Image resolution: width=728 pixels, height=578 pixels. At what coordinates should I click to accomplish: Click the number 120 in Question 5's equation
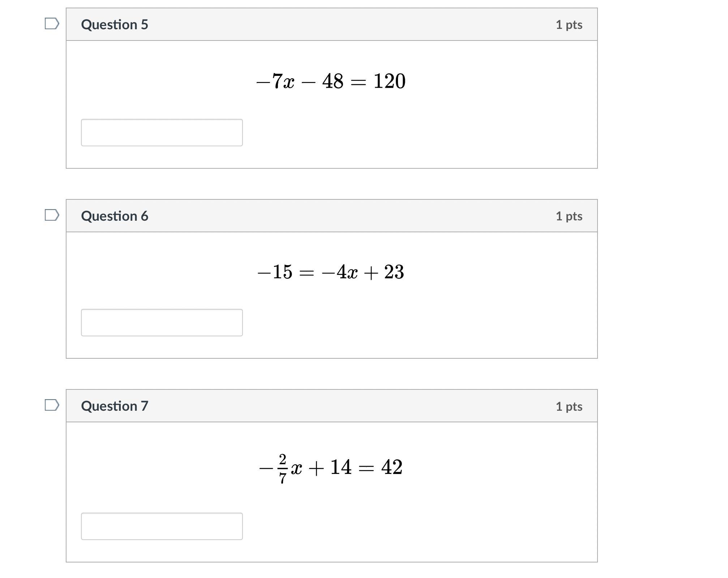click(x=389, y=81)
